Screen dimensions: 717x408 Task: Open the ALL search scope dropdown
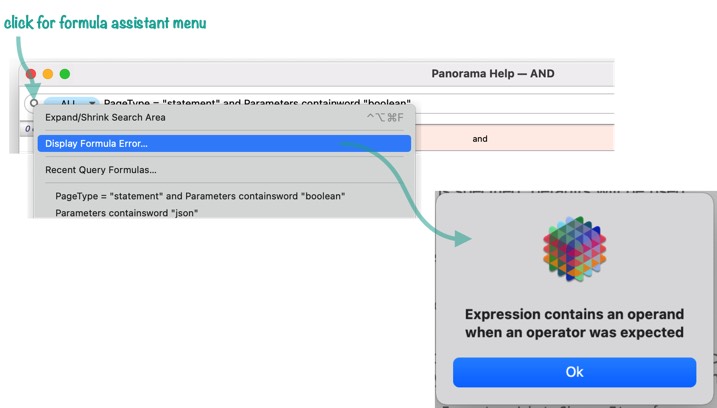(72, 102)
